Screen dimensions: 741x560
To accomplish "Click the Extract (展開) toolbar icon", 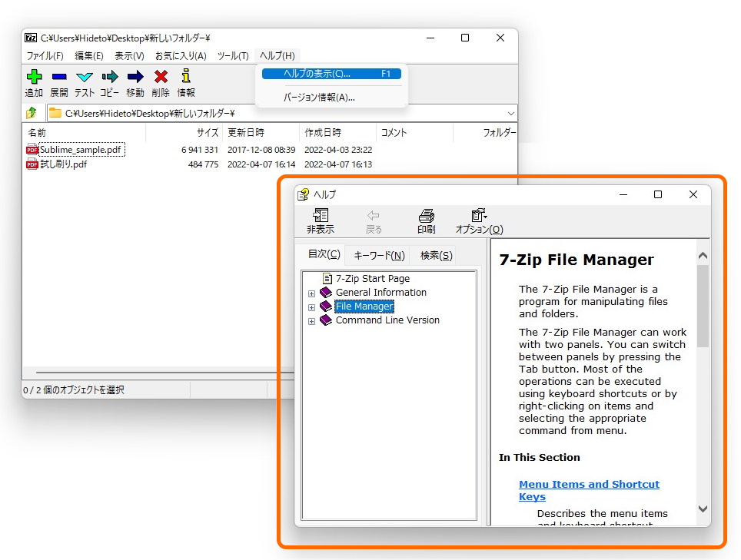I will pos(59,77).
